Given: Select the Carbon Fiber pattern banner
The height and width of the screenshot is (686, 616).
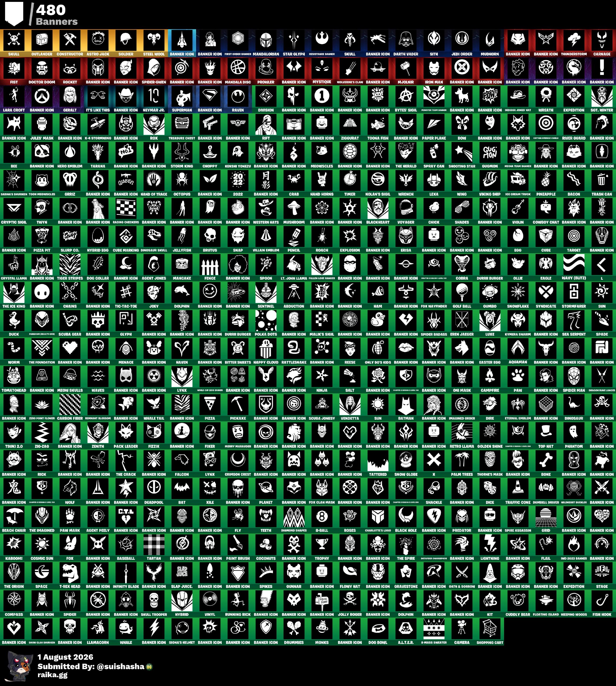Looking at the screenshot, I should (x=70, y=408).
